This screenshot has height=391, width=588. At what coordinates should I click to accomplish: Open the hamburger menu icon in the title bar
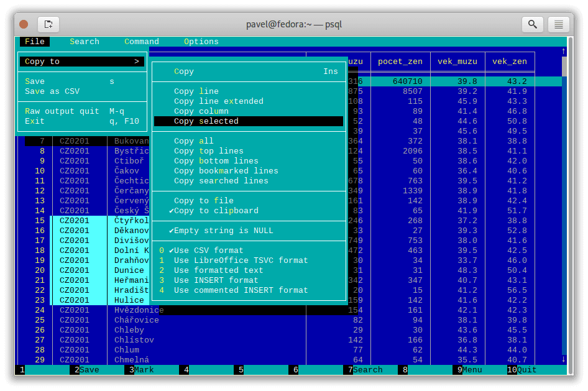[x=558, y=24]
